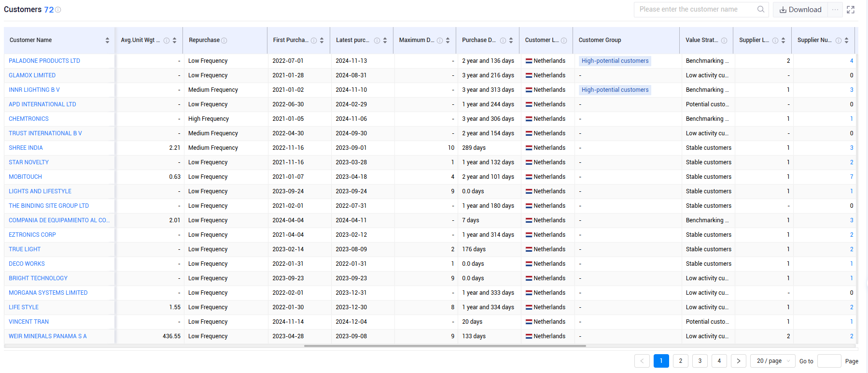Open WEIR MINERALS PANAMA S A customer
Screen dimensions: 868x373
tap(48, 336)
